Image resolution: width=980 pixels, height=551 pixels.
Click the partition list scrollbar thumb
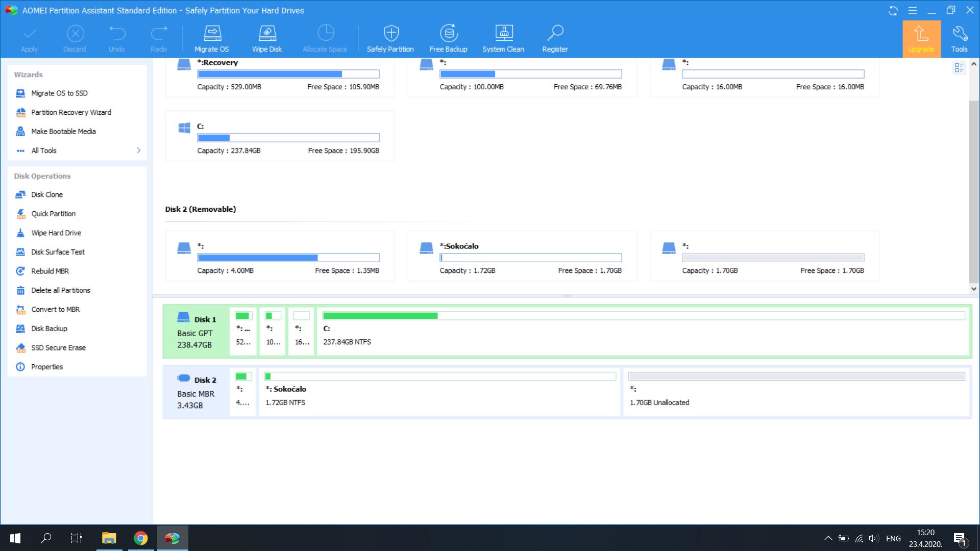click(973, 192)
